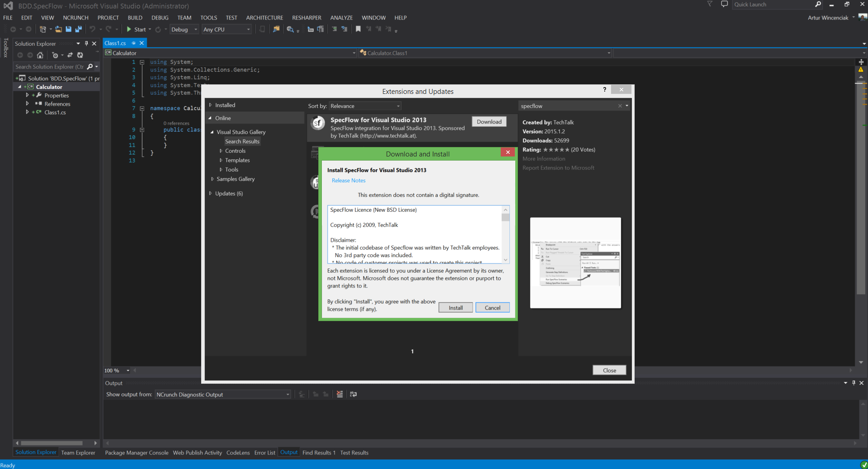Click the green Start debugging arrow

(129, 29)
